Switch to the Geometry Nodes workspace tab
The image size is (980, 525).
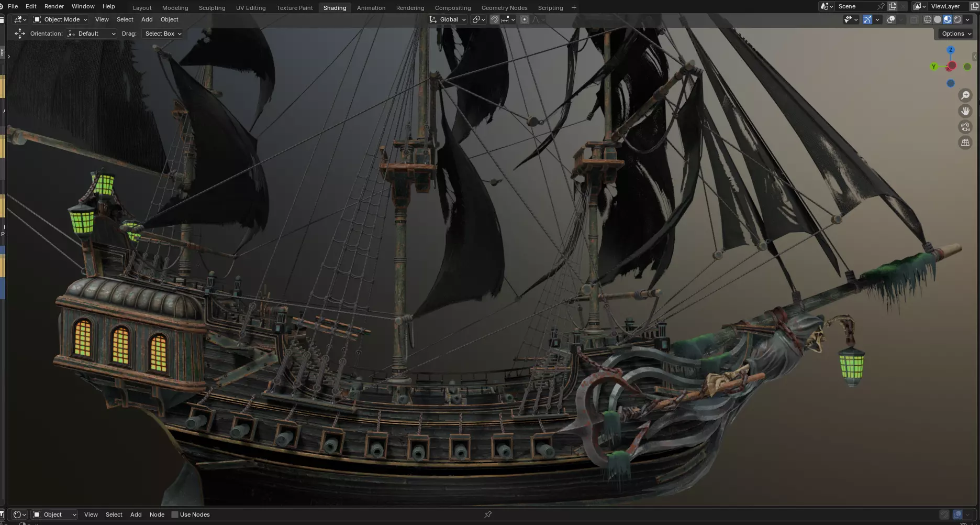504,8
